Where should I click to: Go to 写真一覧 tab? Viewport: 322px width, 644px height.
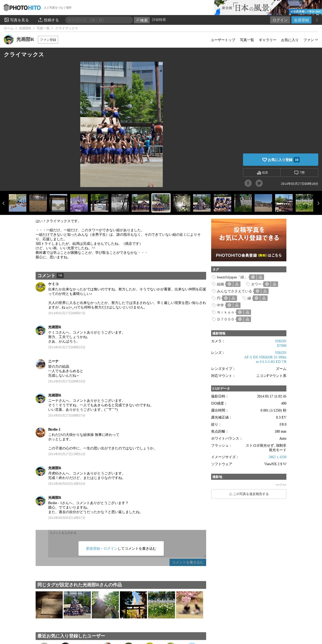point(247,40)
